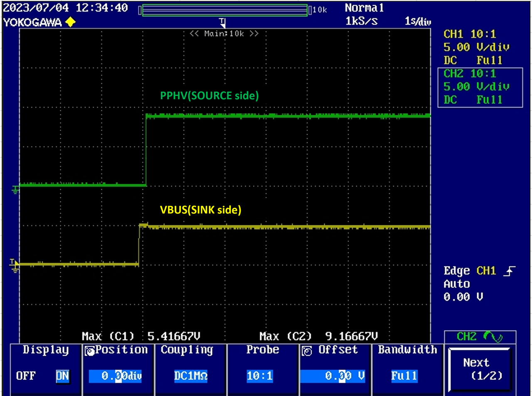Click the 1kS/s sample rate readout

pyautogui.click(x=362, y=21)
